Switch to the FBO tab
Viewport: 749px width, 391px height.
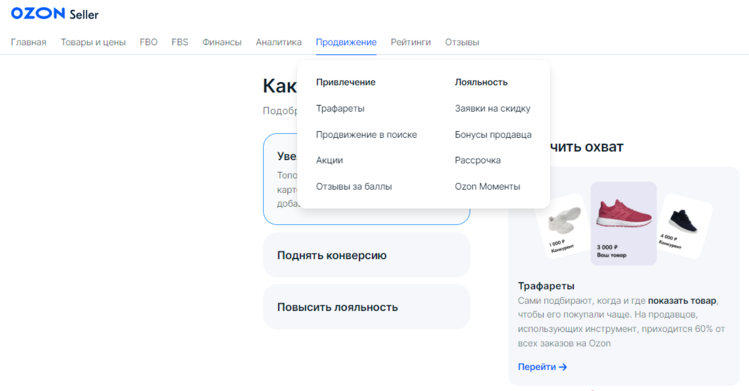tap(149, 42)
